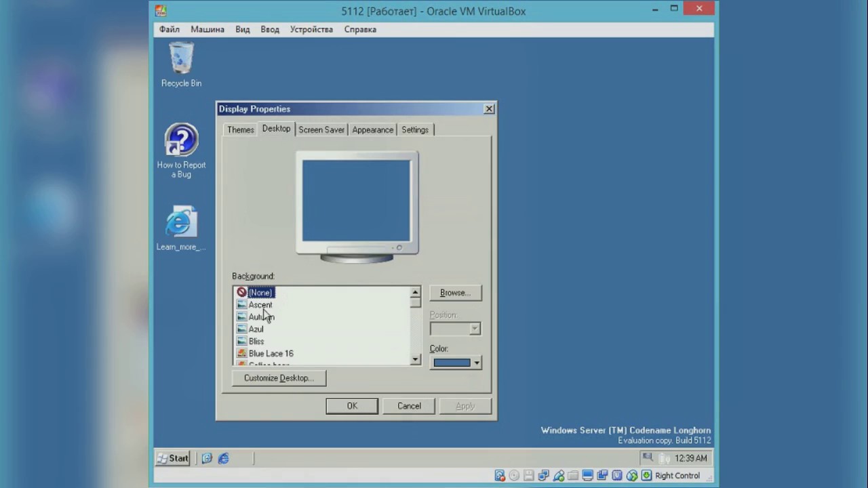The width and height of the screenshot is (868, 488).
Task: Click the background list scroll up arrow
Action: tap(415, 292)
